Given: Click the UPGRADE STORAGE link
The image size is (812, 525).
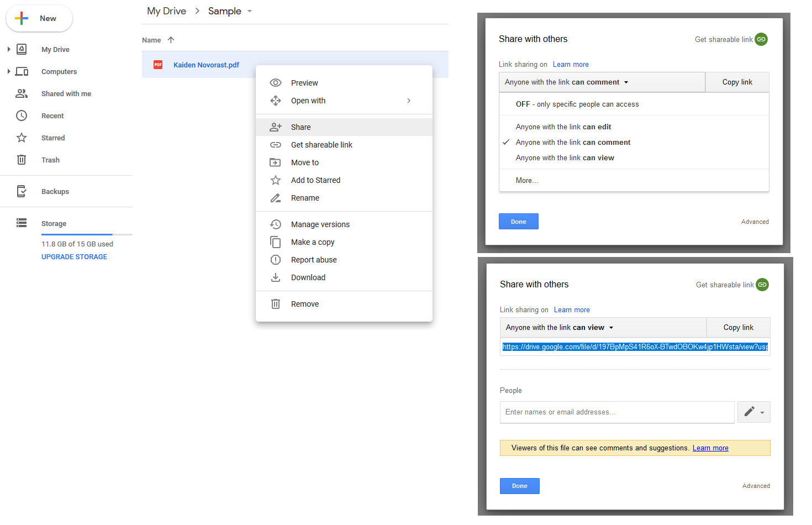Looking at the screenshot, I should 74,257.
